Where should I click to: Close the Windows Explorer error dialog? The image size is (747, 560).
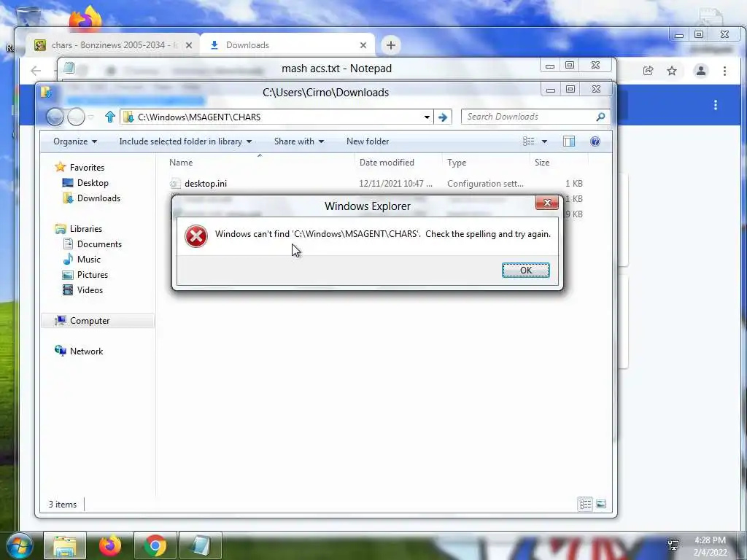tap(547, 203)
